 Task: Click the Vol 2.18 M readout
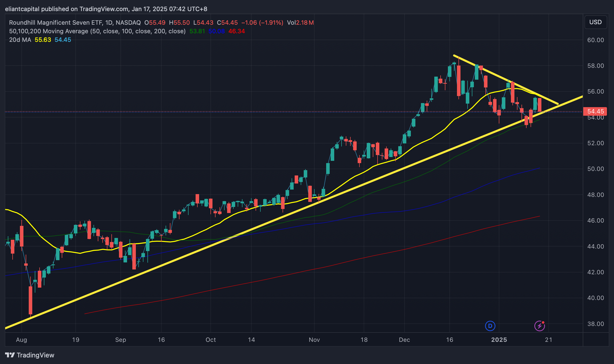[x=300, y=23]
